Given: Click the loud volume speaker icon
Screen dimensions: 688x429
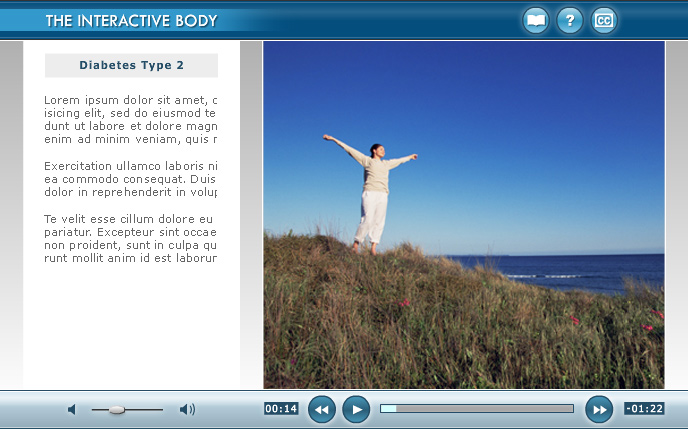Looking at the screenshot, I should tap(187, 409).
